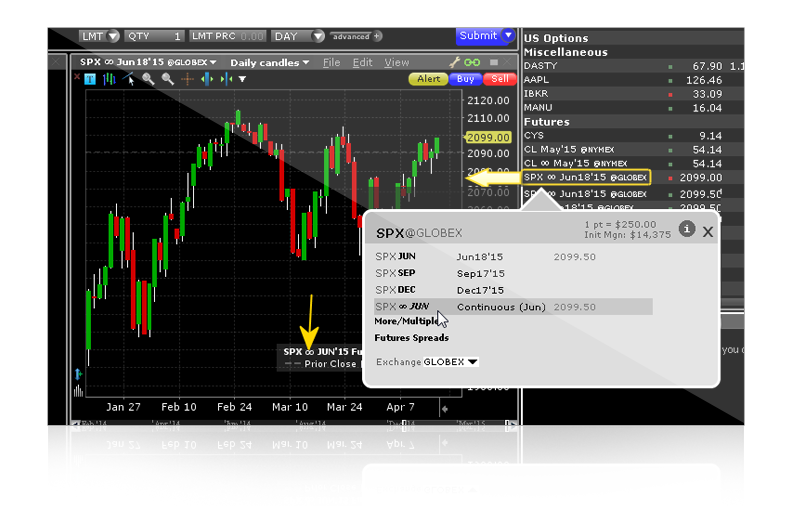Viewport: 800px width, 520px height.
Task: Select the SPX SEP Sep17'15 contract row
Action: [513, 274]
